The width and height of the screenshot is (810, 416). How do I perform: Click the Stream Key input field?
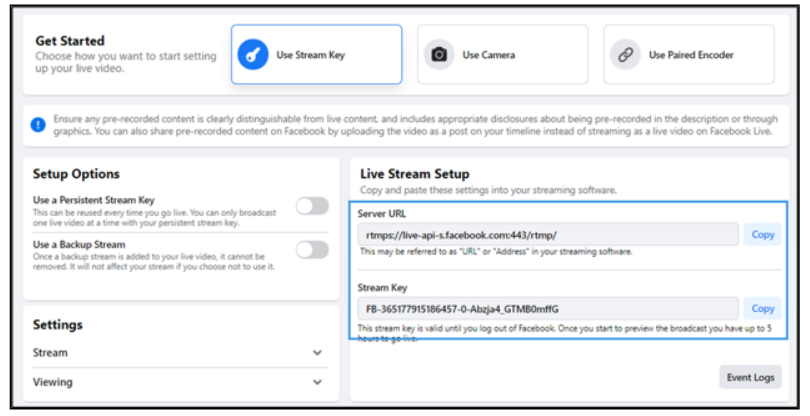[548, 309]
